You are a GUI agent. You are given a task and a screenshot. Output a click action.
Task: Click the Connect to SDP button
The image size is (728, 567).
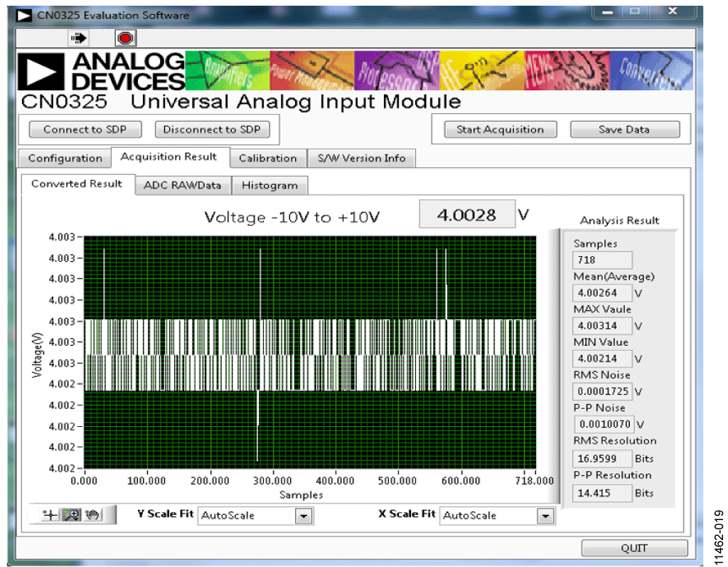[85, 129]
